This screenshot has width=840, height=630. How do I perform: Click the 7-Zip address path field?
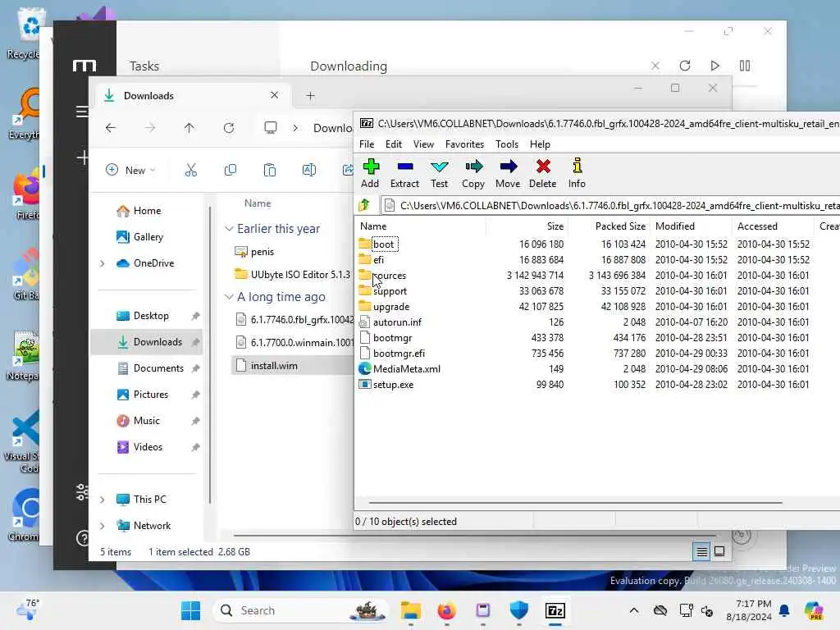coord(610,206)
